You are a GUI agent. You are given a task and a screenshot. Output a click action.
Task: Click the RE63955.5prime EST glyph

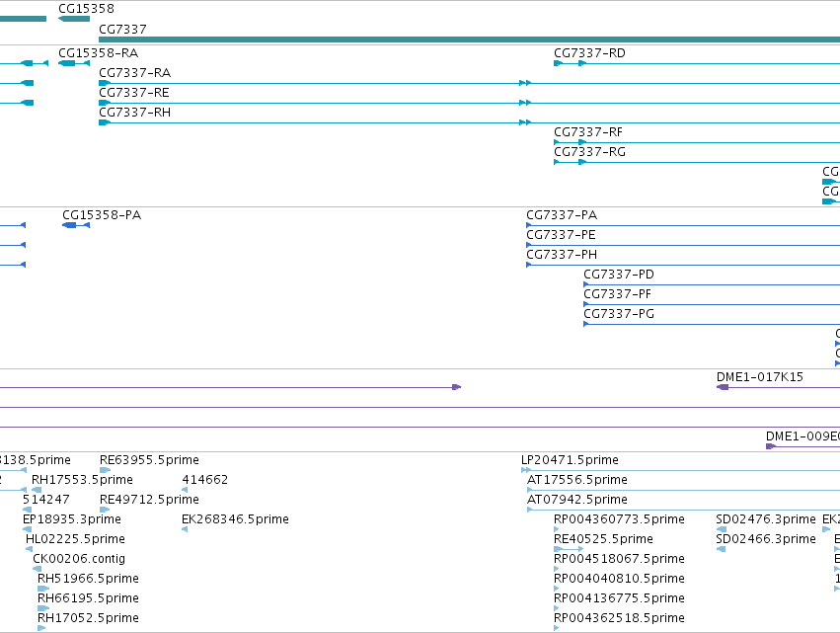[105, 470]
